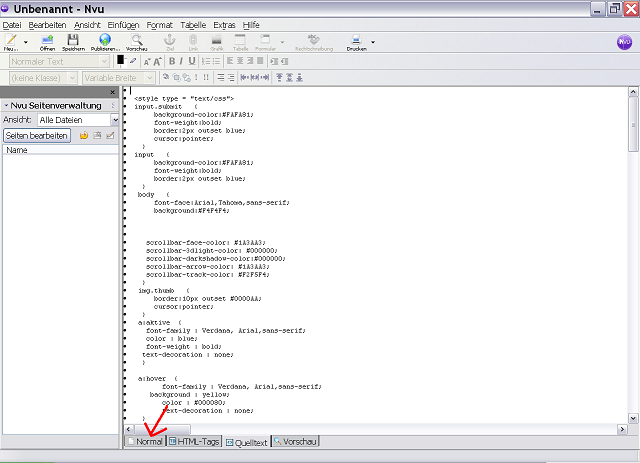Image resolution: width=640 pixels, height=463 pixels.
Task: Click the Neu (new page) icon
Action: [12, 41]
